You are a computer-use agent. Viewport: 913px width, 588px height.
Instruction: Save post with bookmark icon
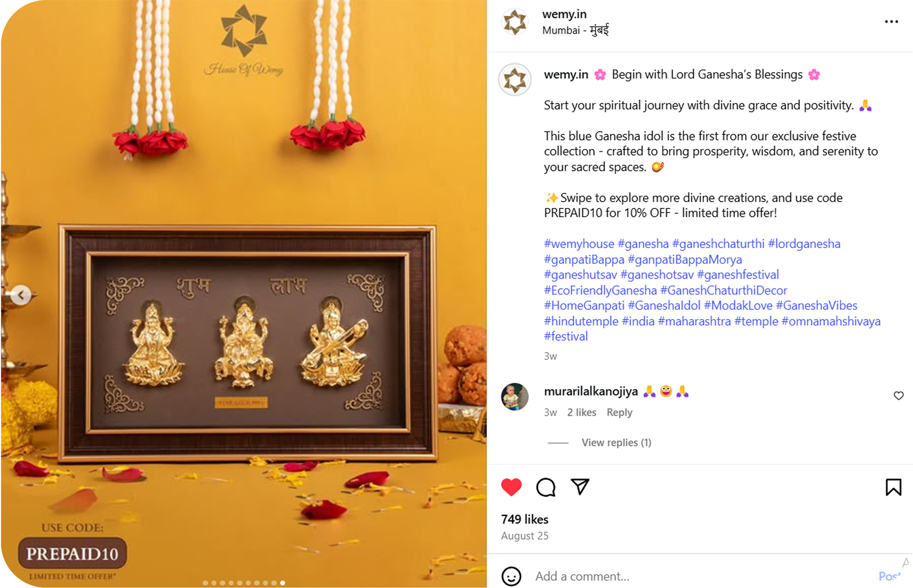pos(893,487)
